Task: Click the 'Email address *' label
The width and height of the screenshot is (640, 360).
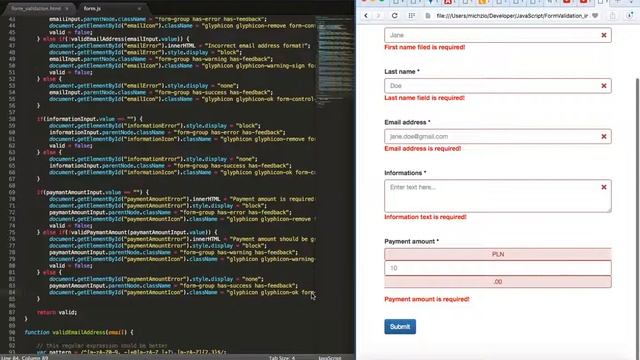Action: [407, 122]
